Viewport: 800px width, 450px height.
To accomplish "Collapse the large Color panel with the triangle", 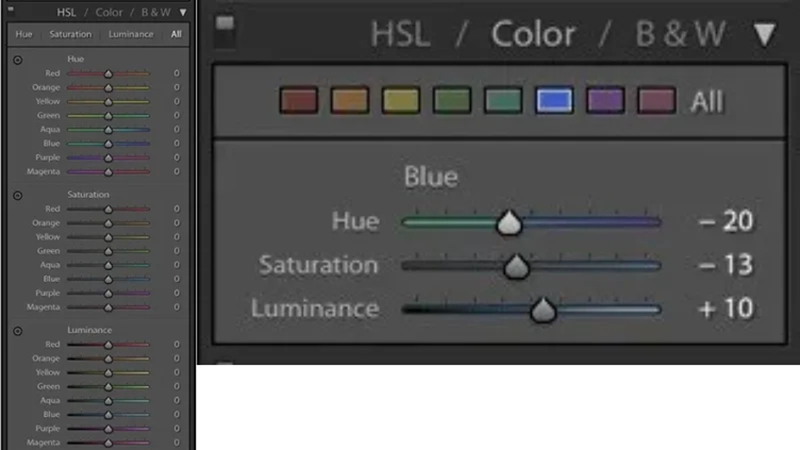I will coord(765,35).
